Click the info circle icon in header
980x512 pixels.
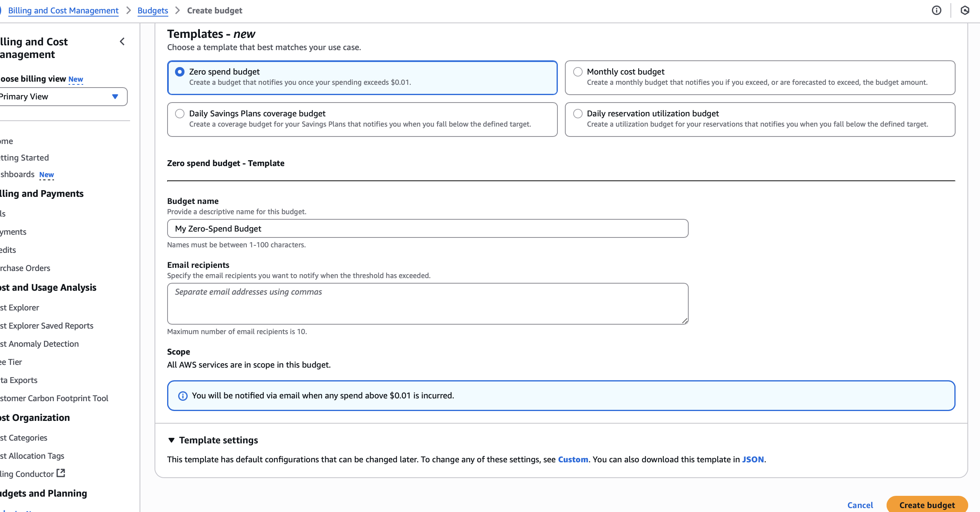click(936, 11)
